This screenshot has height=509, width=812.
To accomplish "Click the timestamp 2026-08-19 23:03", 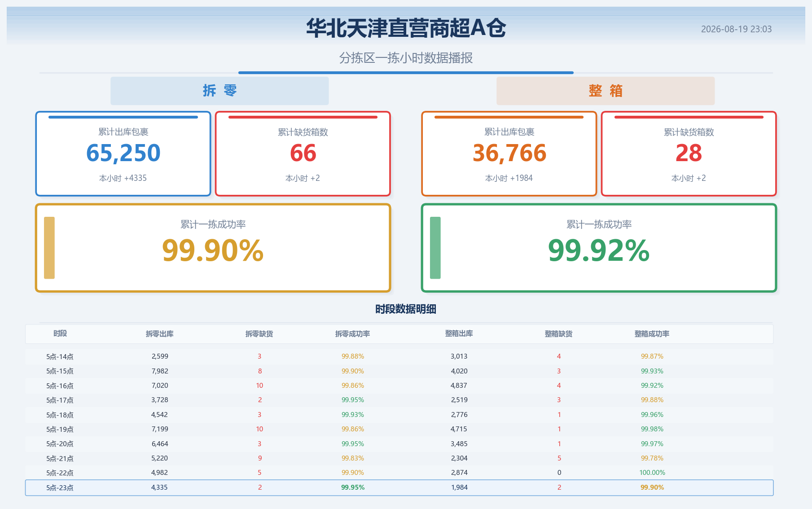I will coord(736,29).
